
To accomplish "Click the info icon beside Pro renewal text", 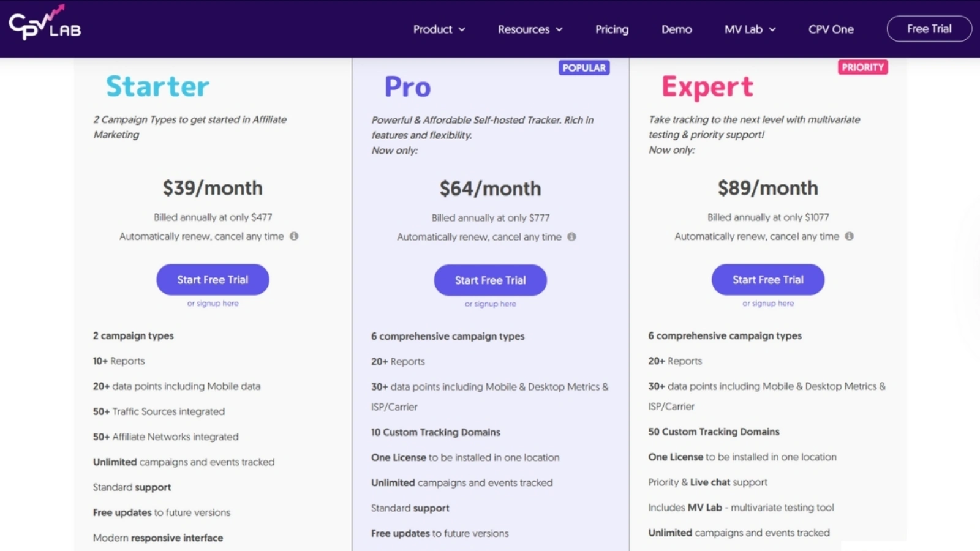I will 571,237.
